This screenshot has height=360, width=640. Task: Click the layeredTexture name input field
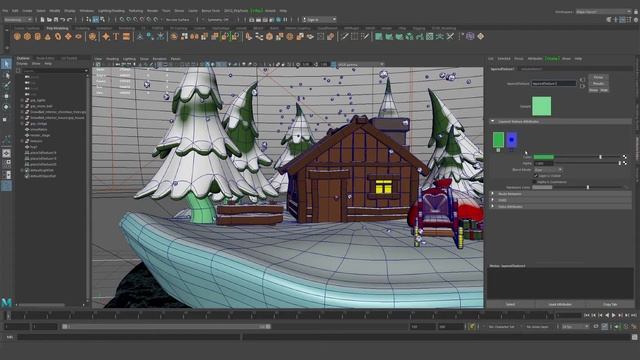pyautogui.click(x=553, y=83)
